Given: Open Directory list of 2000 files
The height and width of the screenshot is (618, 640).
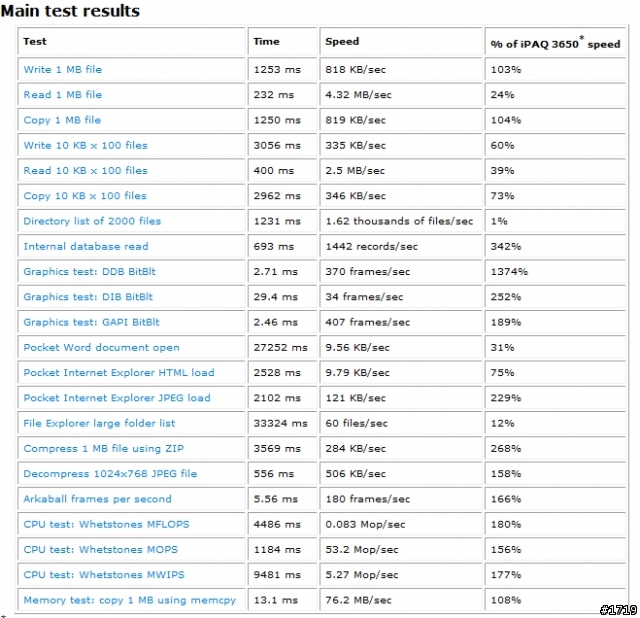Looking at the screenshot, I should click(x=92, y=221).
